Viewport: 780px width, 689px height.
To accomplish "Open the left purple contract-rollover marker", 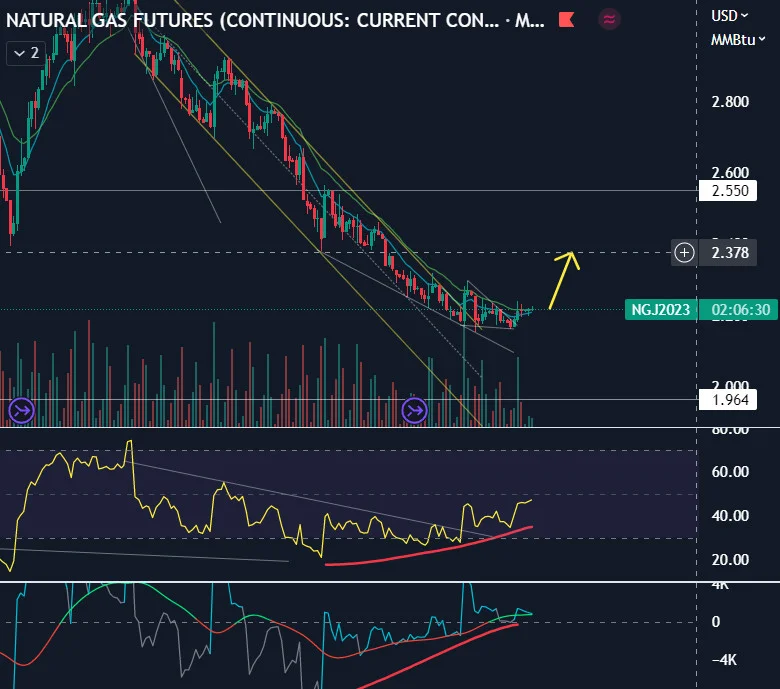I will click(x=22, y=411).
